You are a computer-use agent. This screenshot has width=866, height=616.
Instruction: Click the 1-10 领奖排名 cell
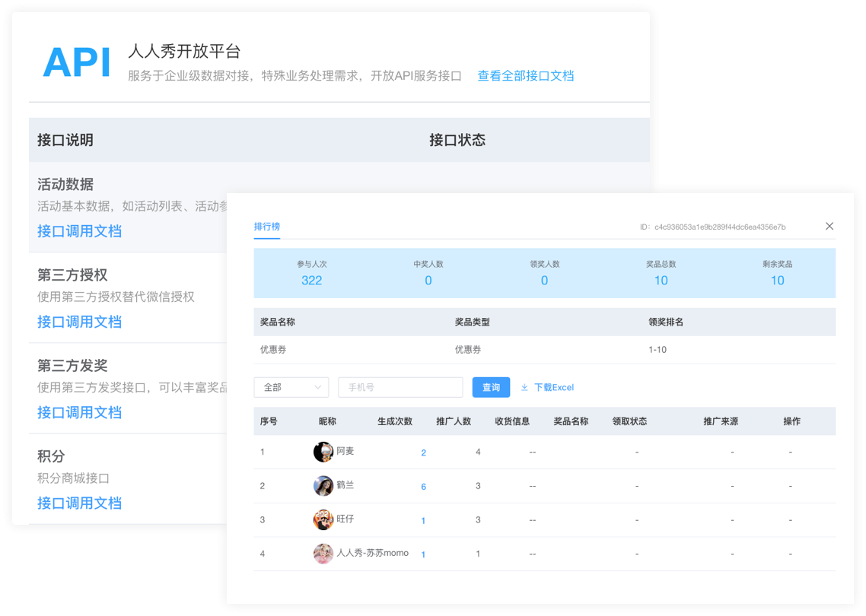657,349
